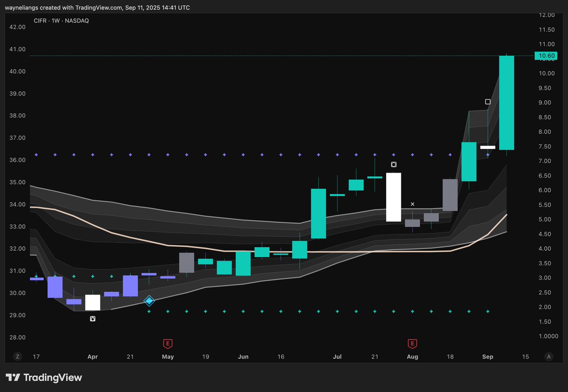Click the 36.00 label on the left scale
Screen dimensions: 568x392
click(18, 160)
